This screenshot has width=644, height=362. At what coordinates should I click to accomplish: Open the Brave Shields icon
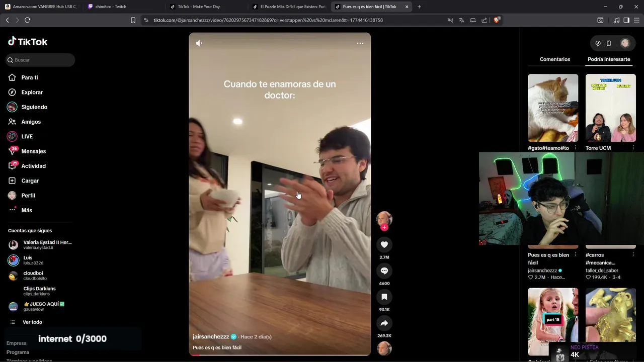[x=497, y=20]
